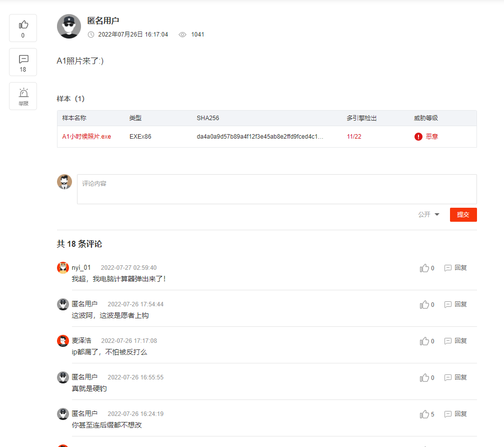The image size is (504, 447).
Task: Reply to the 16:24:19 comment
Action: click(x=455, y=414)
